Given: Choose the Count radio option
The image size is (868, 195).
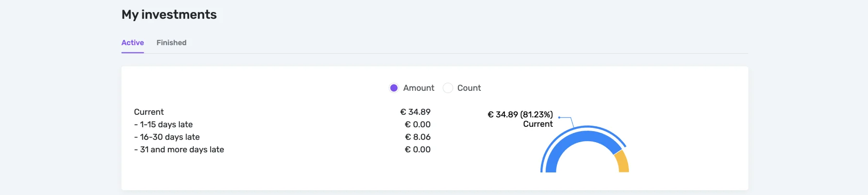Looking at the screenshot, I should click(x=448, y=88).
